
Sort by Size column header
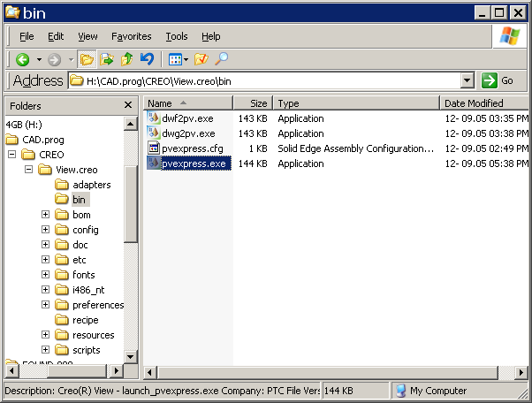(253, 103)
